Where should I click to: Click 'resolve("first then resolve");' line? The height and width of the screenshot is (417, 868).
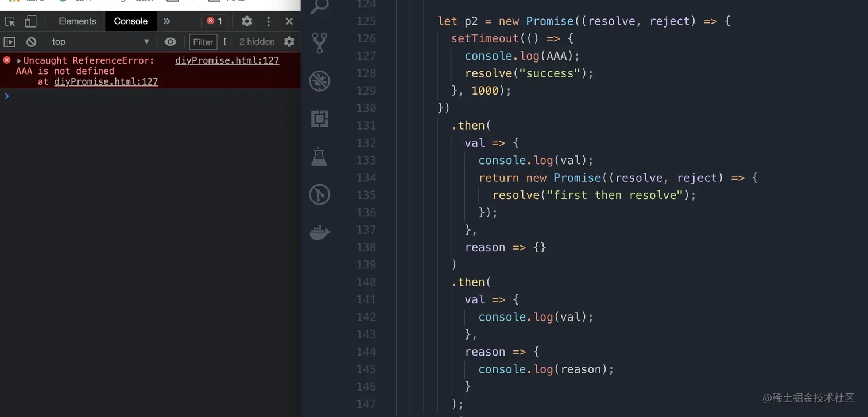coord(594,195)
